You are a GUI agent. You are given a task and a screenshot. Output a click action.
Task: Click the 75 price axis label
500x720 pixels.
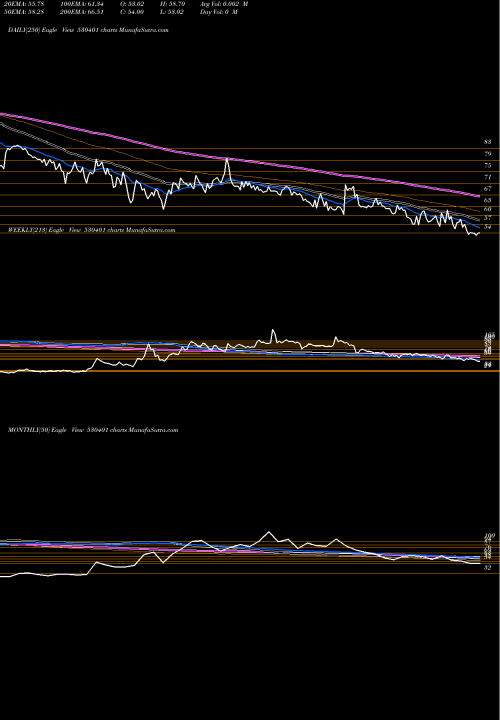[x=488, y=165]
